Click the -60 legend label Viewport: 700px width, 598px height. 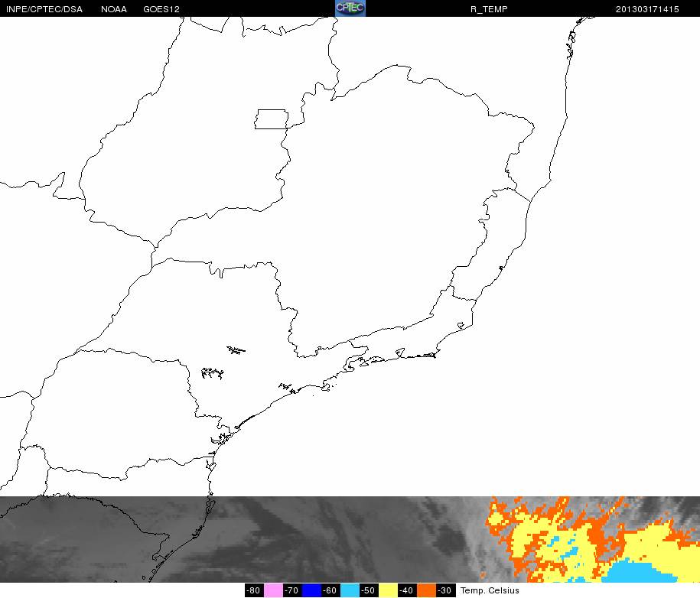[x=330, y=590]
